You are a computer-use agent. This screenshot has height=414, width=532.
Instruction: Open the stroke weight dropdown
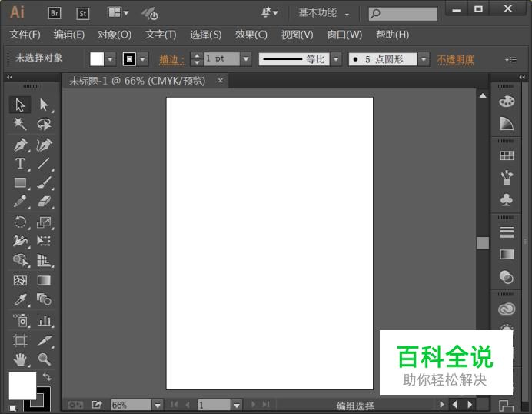point(245,59)
